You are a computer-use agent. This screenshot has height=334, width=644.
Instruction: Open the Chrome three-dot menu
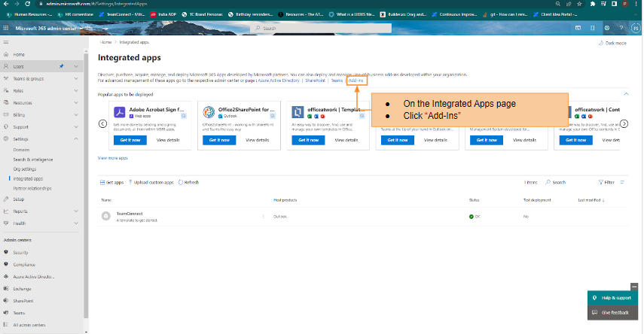coord(636,4)
